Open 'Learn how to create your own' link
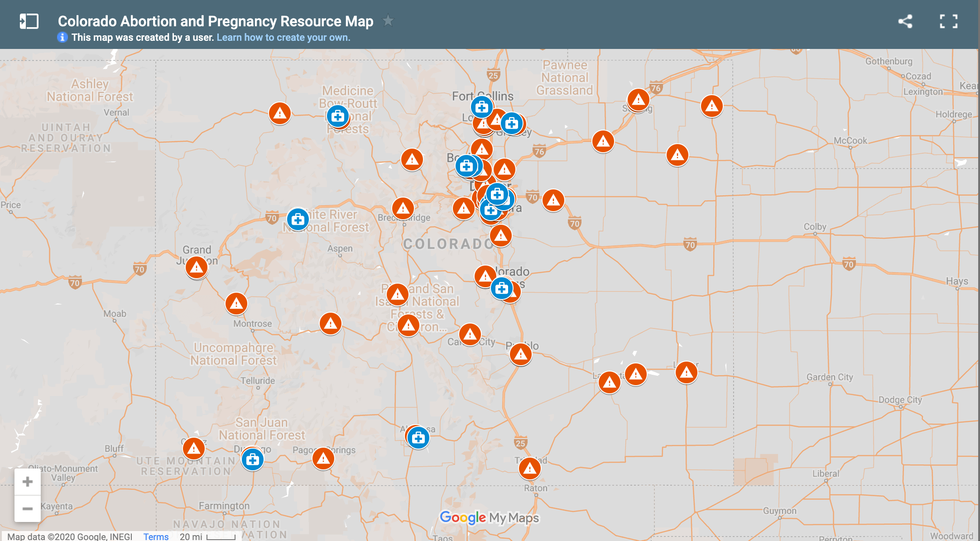This screenshot has height=541, width=980. (x=283, y=37)
